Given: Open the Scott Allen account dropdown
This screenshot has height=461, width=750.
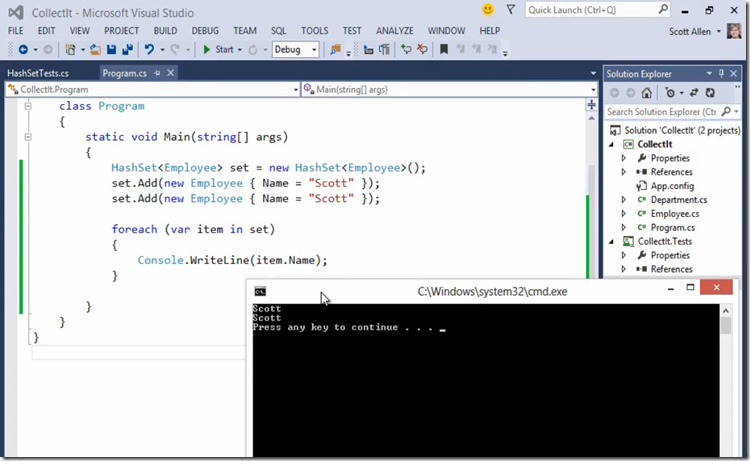Looking at the screenshot, I should coord(718,32).
